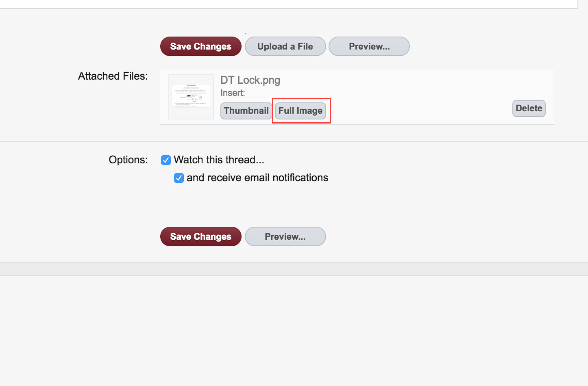Image resolution: width=588 pixels, height=386 pixels.
Task: Delete the DT Lock.png attachment
Action: coord(529,108)
